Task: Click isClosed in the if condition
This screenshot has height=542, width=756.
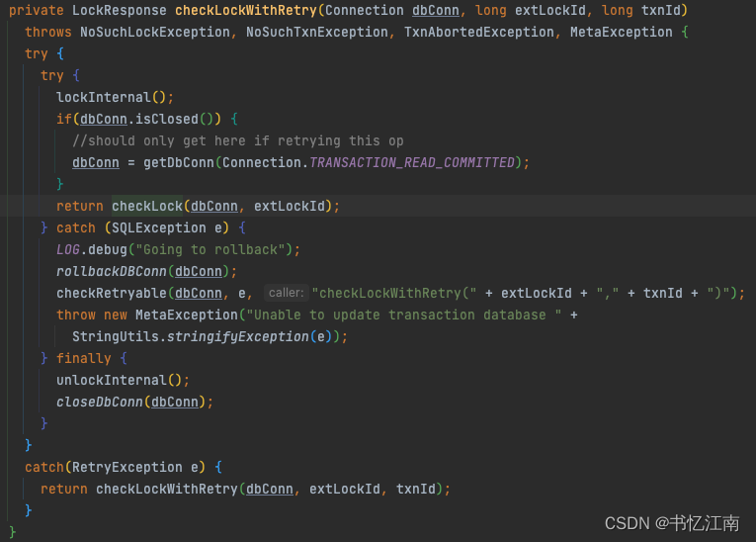Action: [x=167, y=119]
